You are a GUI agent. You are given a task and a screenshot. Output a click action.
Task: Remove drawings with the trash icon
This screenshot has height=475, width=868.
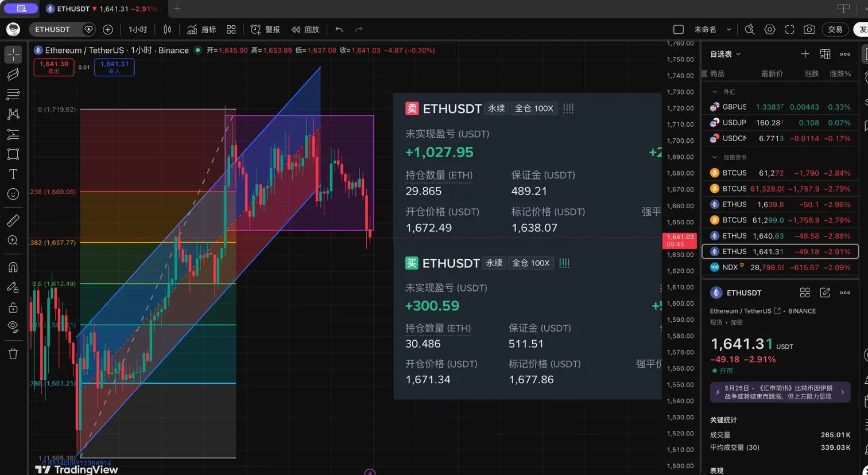coord(13,353)
